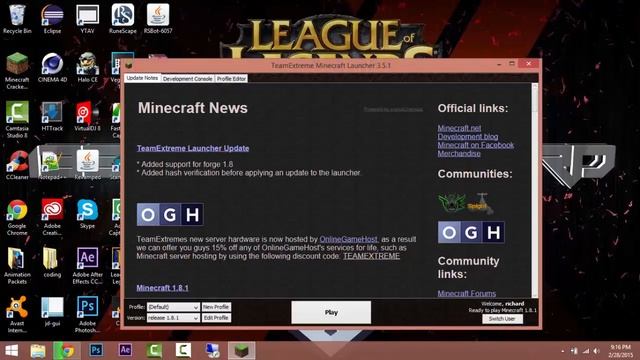This screenshot has width=640, height=360.
Task: Click the taskbar clock showing 9:16 PM
Action: point(620,351)
